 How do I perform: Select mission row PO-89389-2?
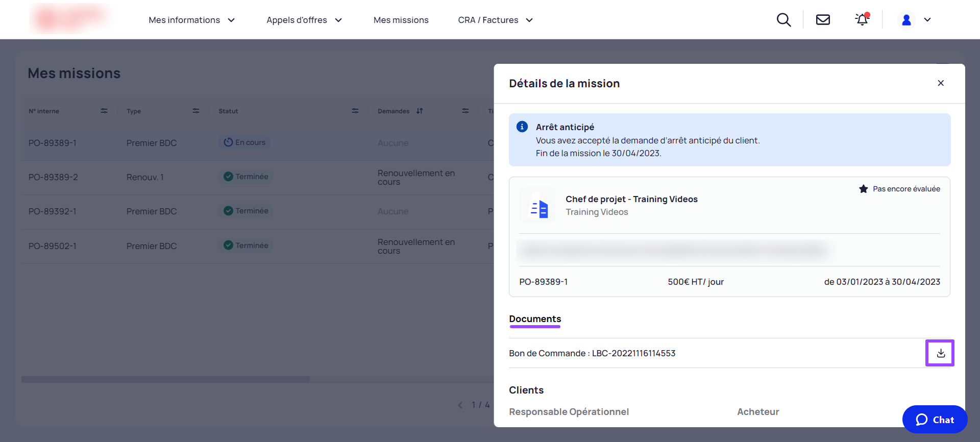coord(258,177)
